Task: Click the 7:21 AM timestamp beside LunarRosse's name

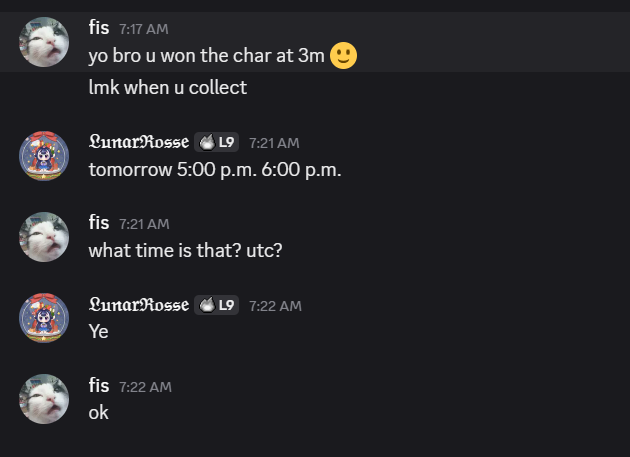Action: tap(274, 143)
